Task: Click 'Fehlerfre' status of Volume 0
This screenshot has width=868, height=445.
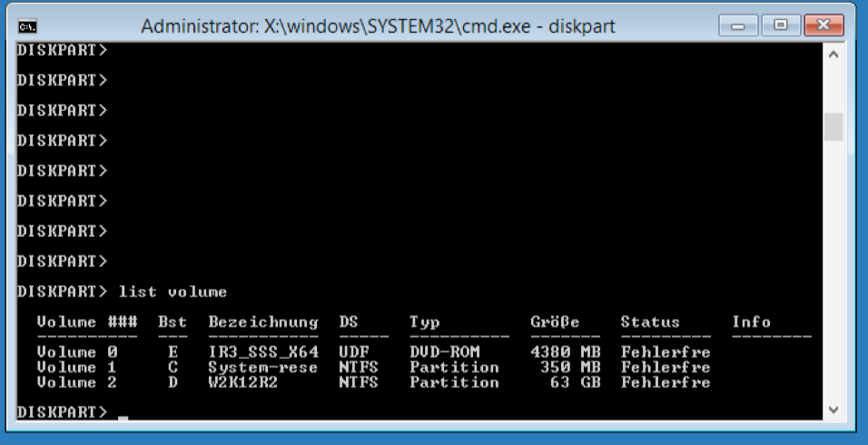Action: click(x=666, y=352)
